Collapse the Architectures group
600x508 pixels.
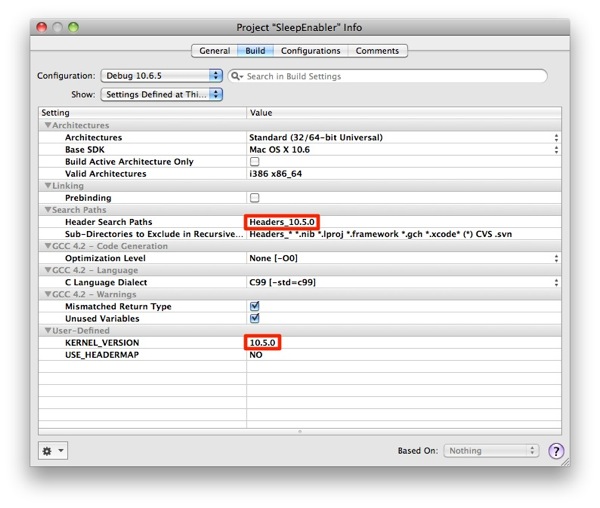48,125
